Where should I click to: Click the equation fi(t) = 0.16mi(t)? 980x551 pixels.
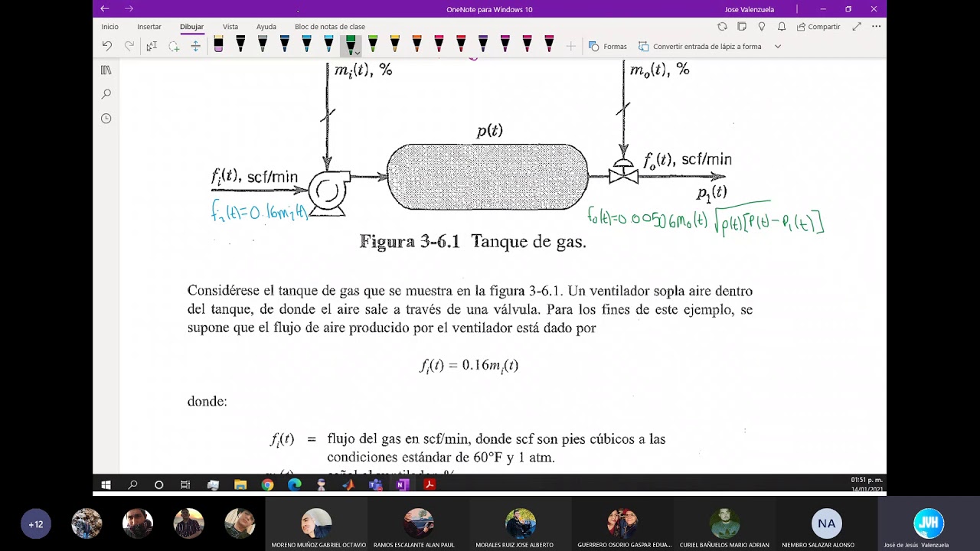pyautogui.click(x=469, y=366)
